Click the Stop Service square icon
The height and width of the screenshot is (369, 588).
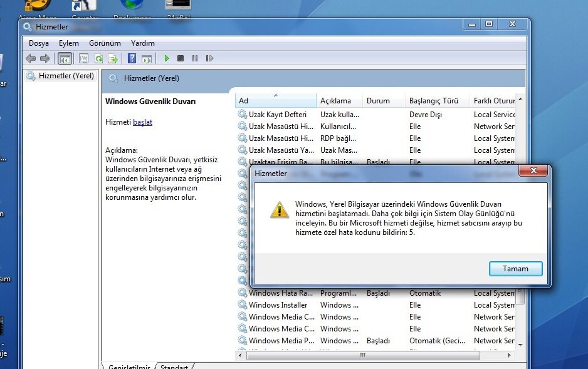pos(181,58)
